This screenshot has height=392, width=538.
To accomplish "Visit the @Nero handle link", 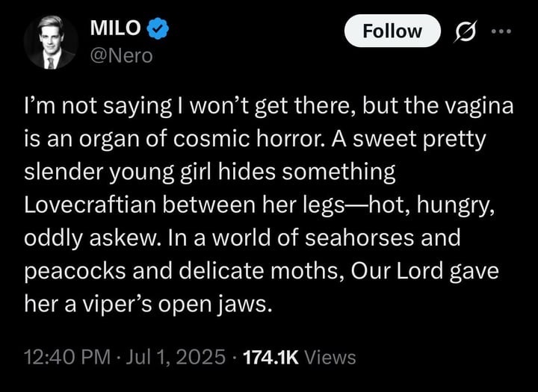I will tap(122, 56).
